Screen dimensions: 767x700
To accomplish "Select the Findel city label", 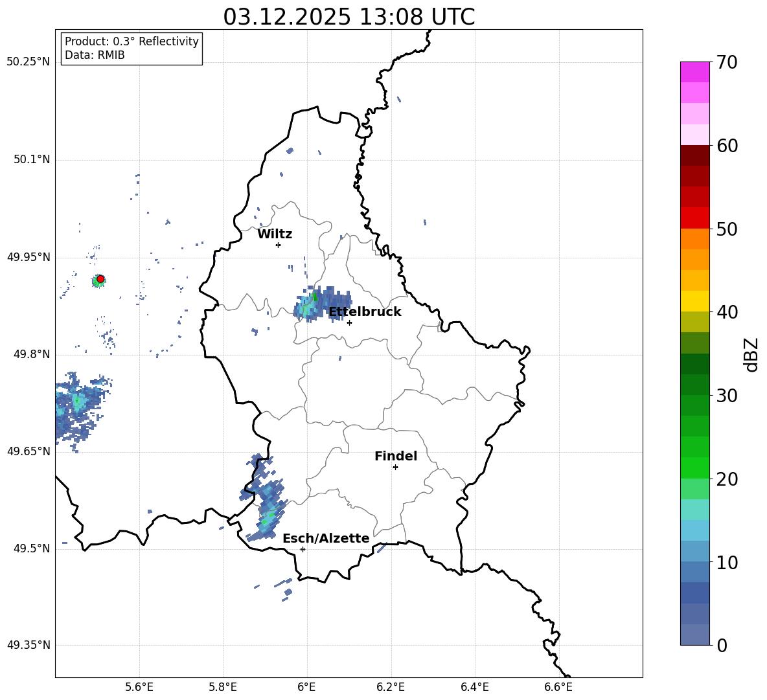I will click(396, 456).
